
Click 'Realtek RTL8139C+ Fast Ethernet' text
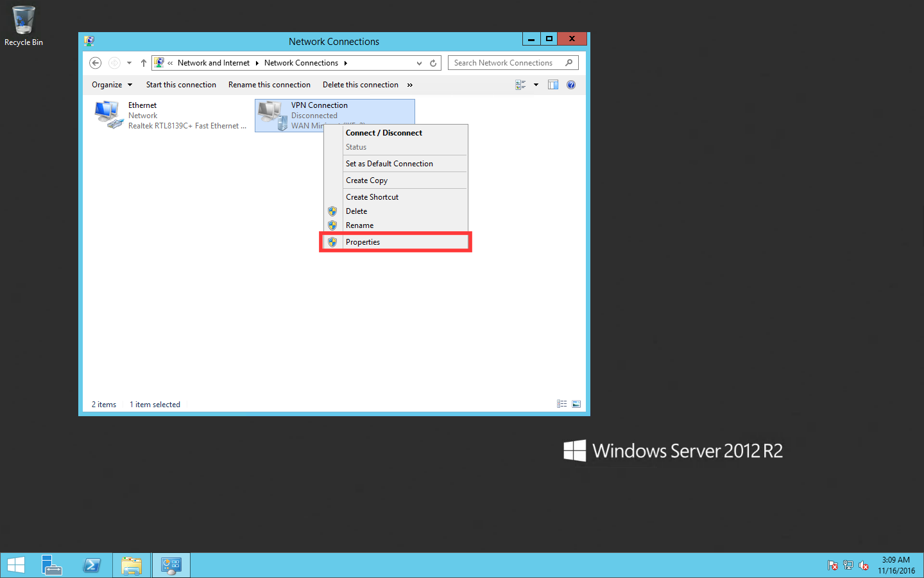point(187,126)
